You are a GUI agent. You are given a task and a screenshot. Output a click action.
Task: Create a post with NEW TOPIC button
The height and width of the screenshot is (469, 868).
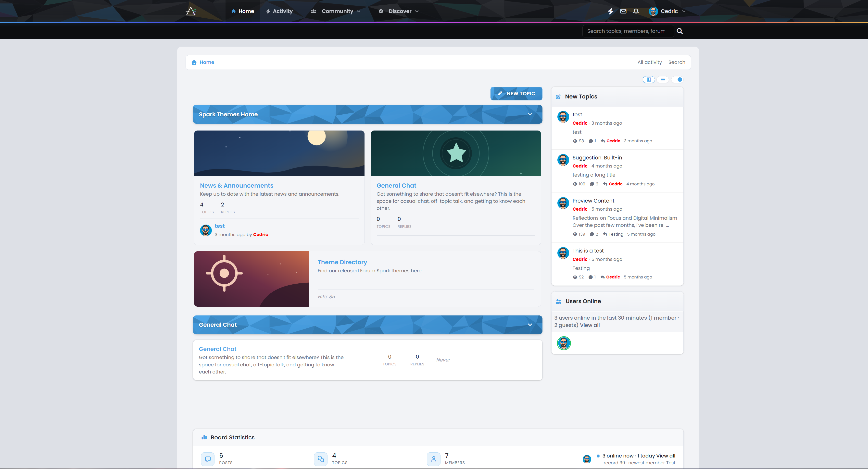pos(516,94)
